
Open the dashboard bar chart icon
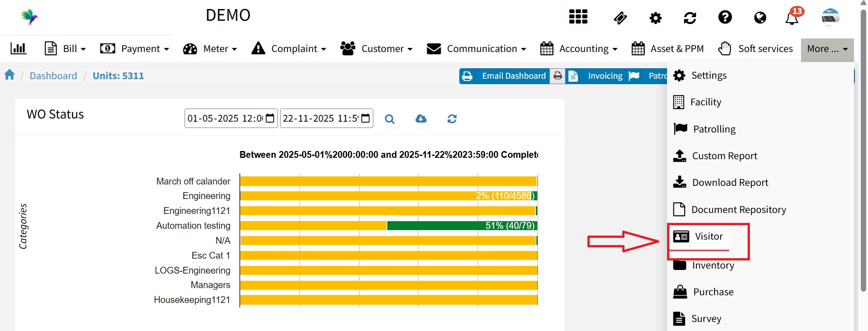click(19, 48)
